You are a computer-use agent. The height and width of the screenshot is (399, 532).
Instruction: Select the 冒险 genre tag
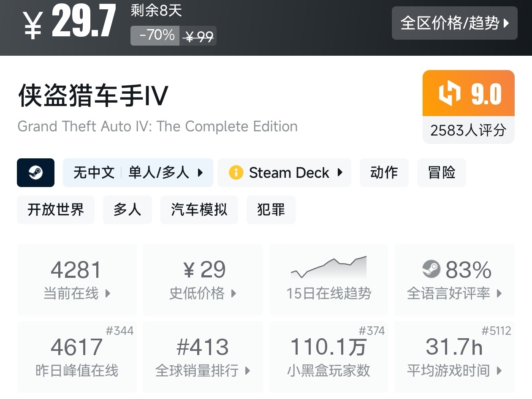[441, 173]
